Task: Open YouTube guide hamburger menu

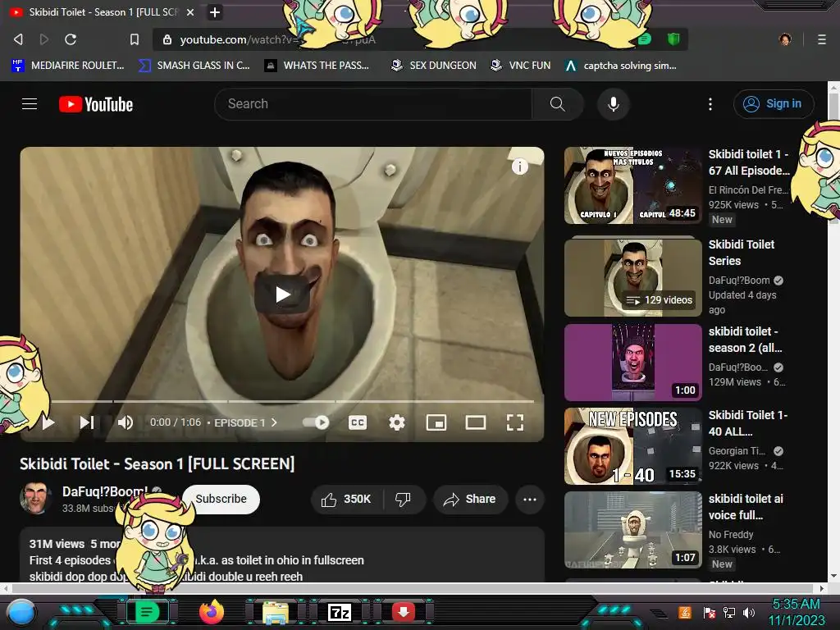Action: 30,104
